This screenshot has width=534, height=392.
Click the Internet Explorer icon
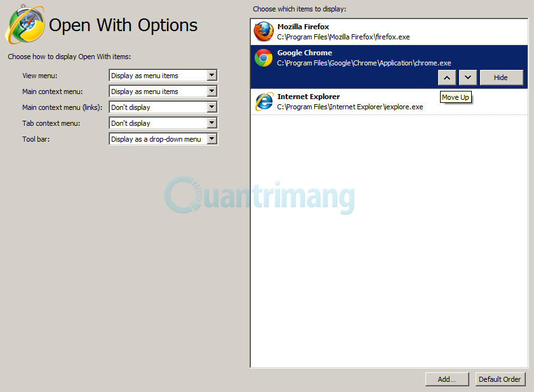coord(264,102)
